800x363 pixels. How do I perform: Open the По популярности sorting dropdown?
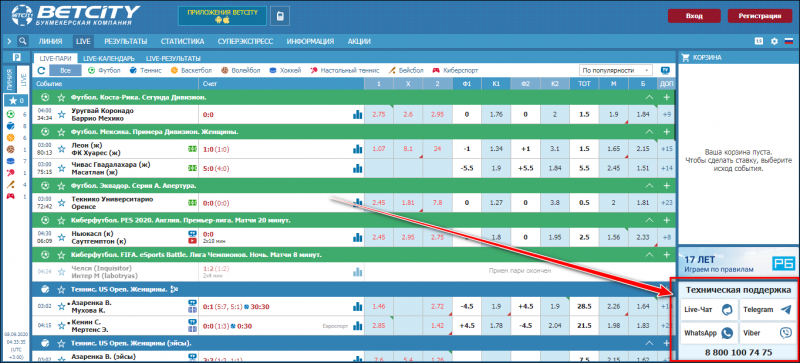coord(616,70)
